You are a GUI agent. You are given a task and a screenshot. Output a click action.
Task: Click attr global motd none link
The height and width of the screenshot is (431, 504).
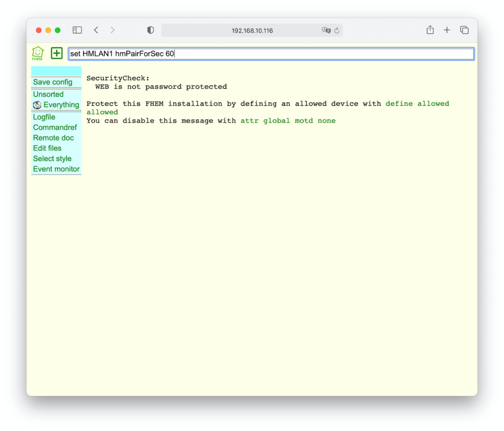(288, 121)
